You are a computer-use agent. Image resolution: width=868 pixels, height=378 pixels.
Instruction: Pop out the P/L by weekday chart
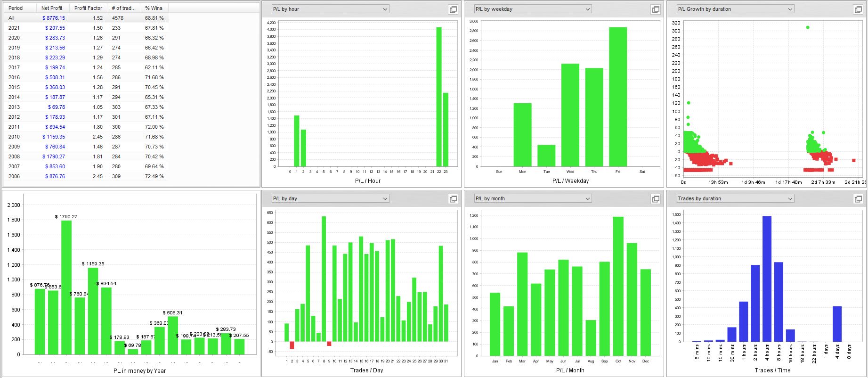coord(656,9)
